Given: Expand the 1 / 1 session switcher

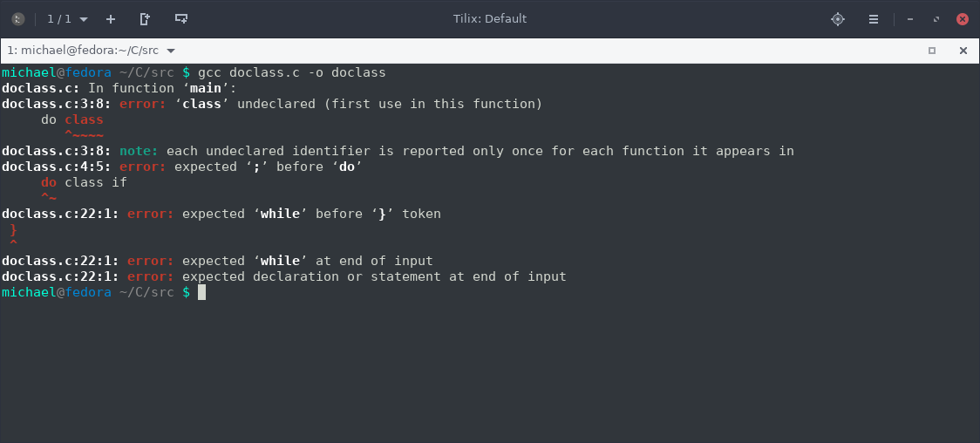Looking at the screenshot, I should [67, 19].
